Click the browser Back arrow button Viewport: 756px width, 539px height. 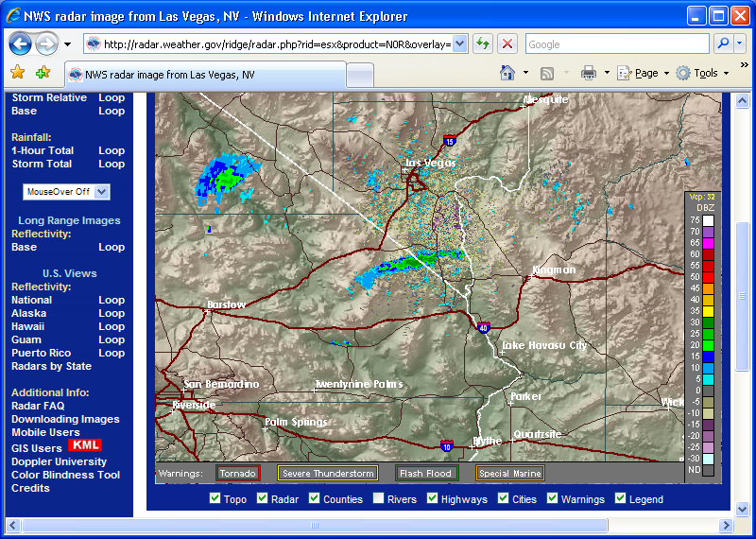pyautogui.click(x=21, y=43)
